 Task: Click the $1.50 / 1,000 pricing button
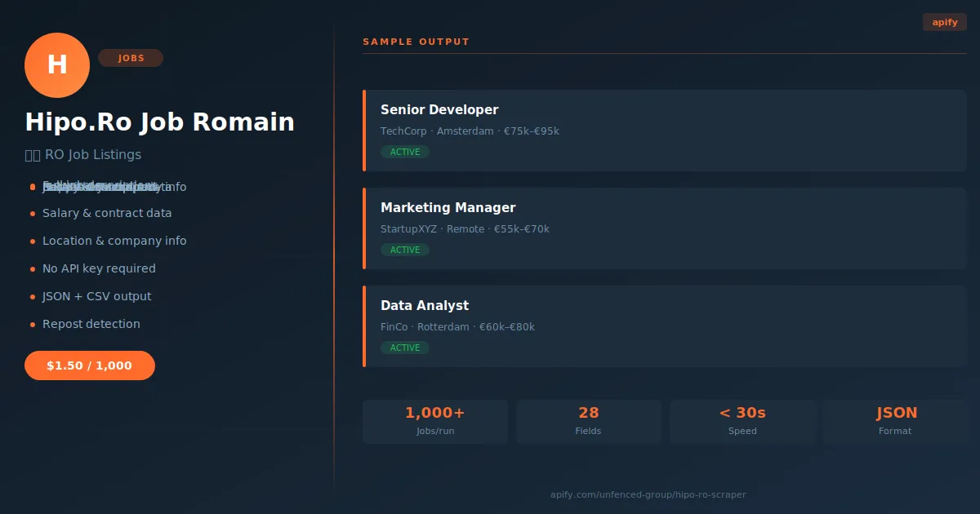point(90,366)
